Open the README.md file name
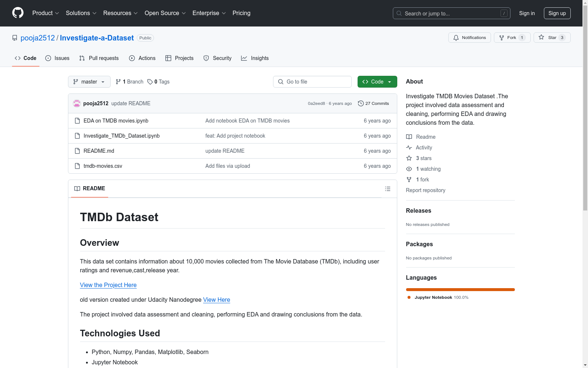The width and height of the screenshot is (588, 368). coord(99,151)
